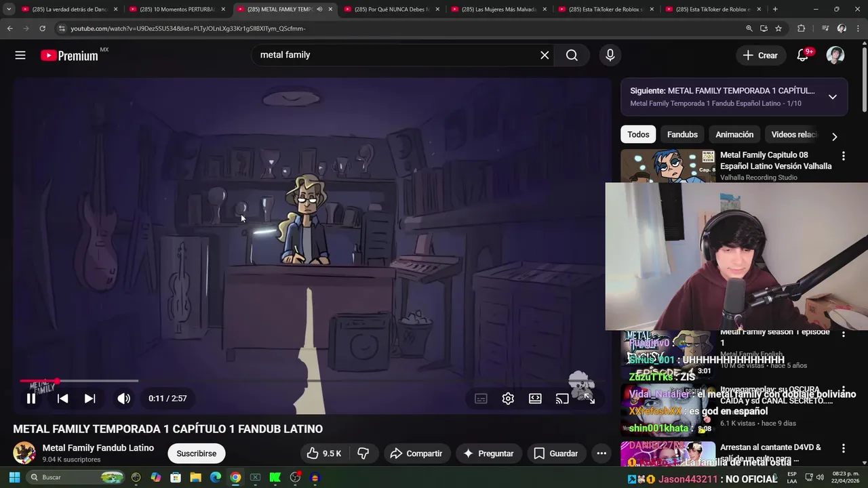The image size is (868, 488).
Task: Open the Metal Family Fandub Latino channel avatar
Action: click(24, 453)
